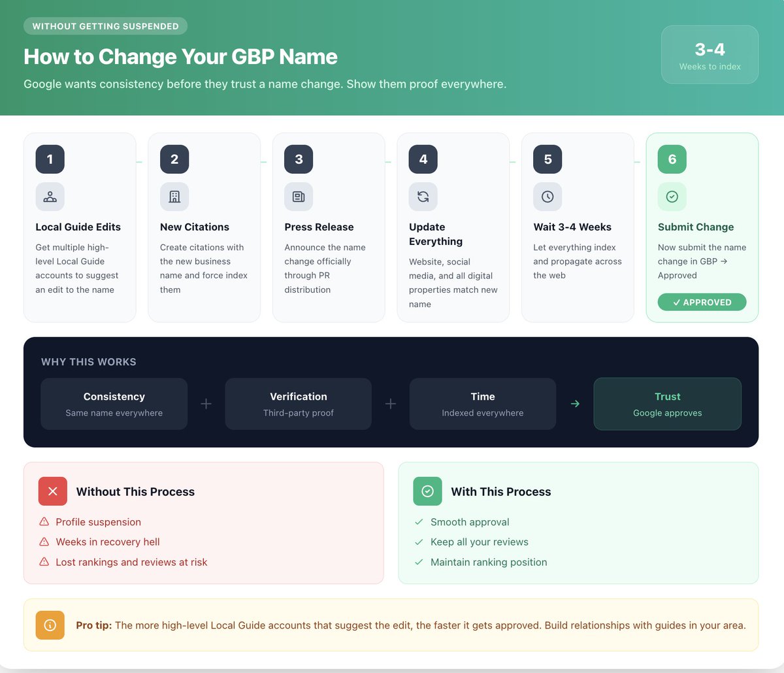This screenshot has height=673, width=784.
Task: Click the checkmark next to Maintain ranking position
Action: [x=419, y=562]
